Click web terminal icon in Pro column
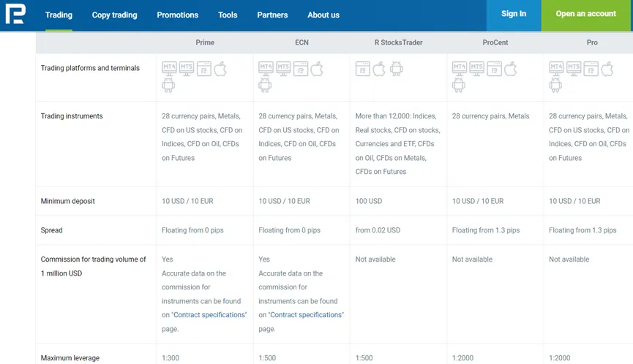 pos(591,69)
